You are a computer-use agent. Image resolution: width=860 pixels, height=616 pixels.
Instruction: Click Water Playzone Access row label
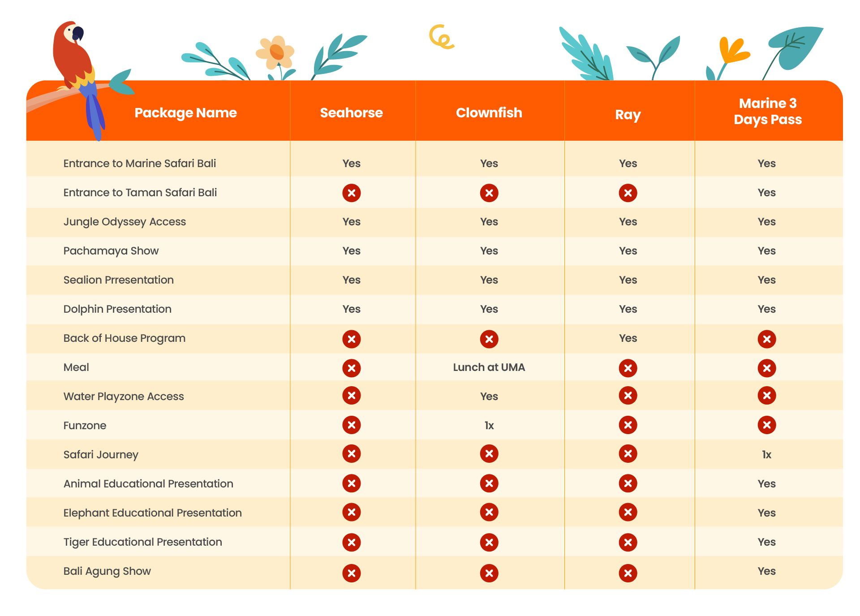point(124,396)
